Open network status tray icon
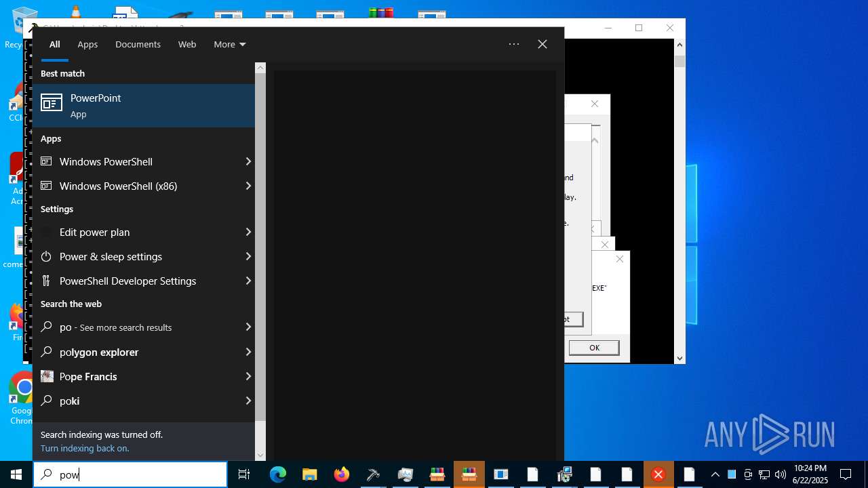 pos(764,474)
